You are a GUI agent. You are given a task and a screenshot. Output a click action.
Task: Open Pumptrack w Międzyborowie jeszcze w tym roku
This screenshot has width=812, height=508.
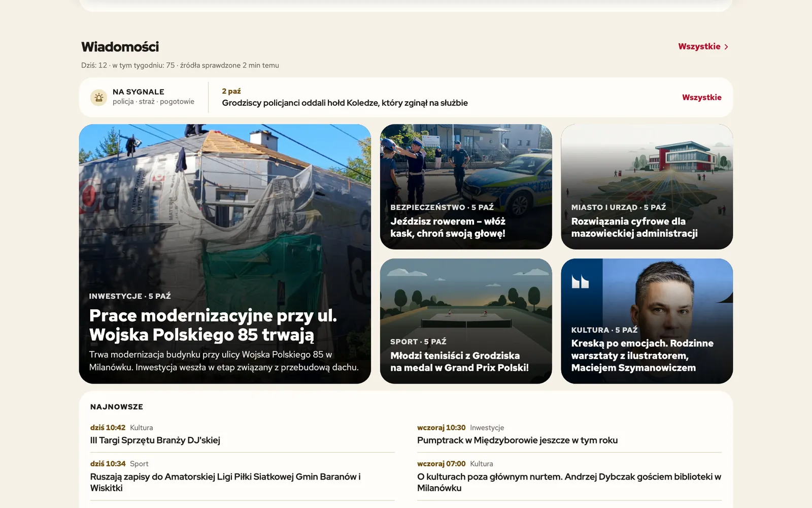[x=517, y=440]
